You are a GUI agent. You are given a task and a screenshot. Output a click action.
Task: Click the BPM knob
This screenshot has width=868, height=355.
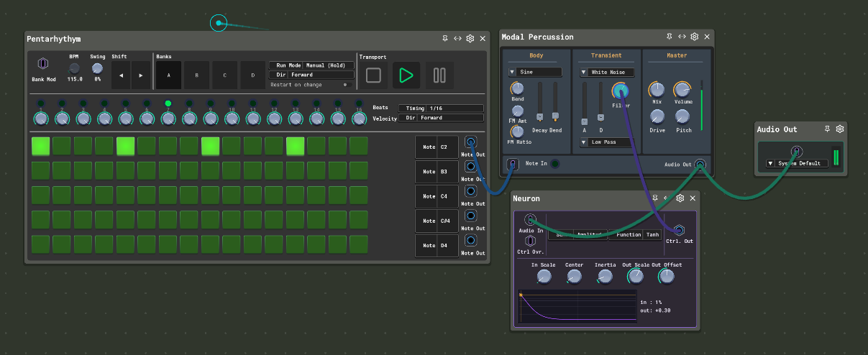click(x=74, y=68)
